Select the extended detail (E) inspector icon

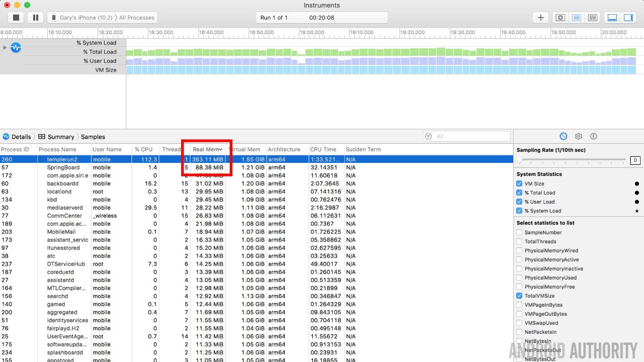594,136
